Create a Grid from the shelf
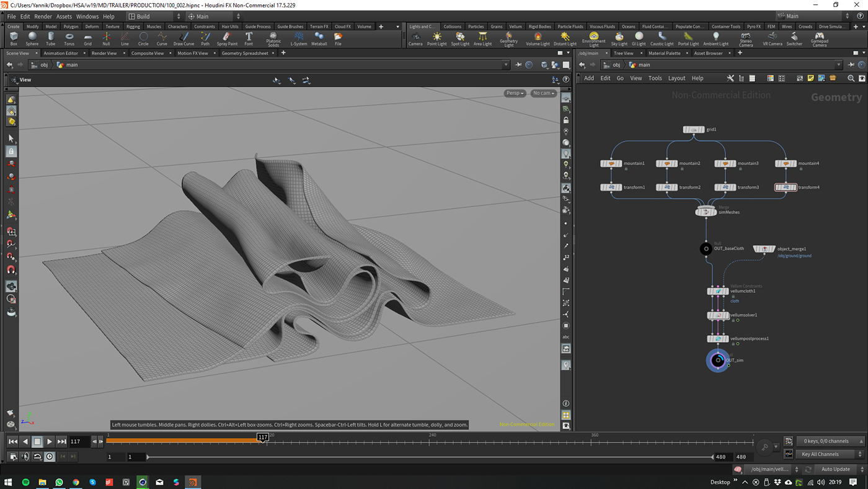Viewport: 868px width, 489px height. (87, 39)
